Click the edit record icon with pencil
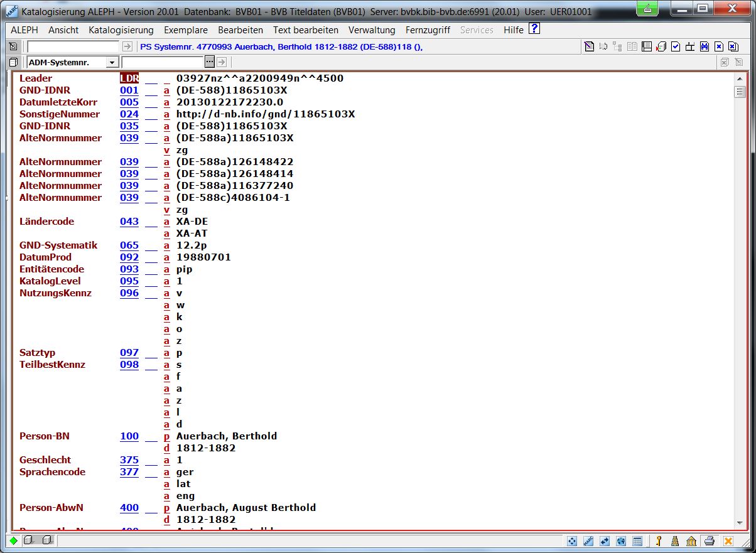Screen dimensions: 756x553 click(x=589, y=46)
